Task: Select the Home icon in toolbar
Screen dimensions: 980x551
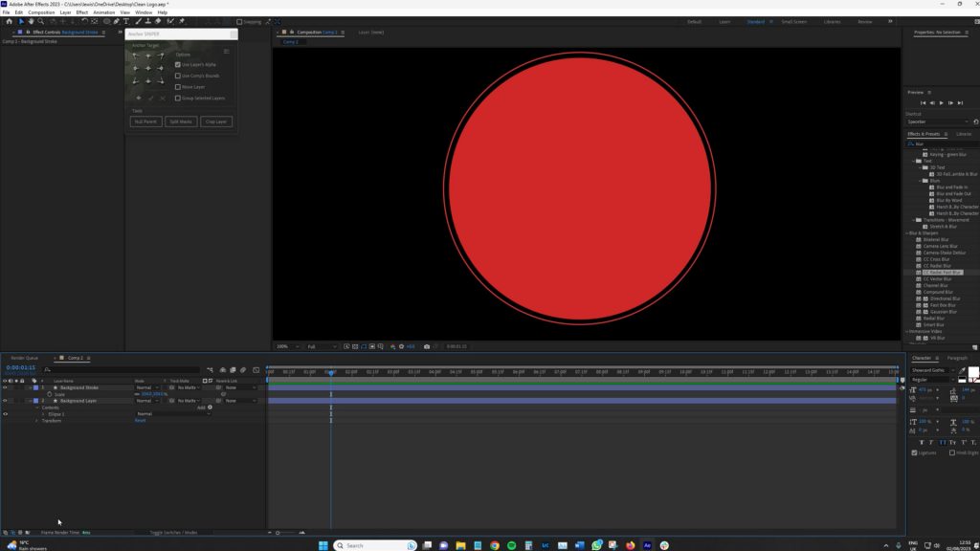Action: pyautogui.click(x=9, y=21)
